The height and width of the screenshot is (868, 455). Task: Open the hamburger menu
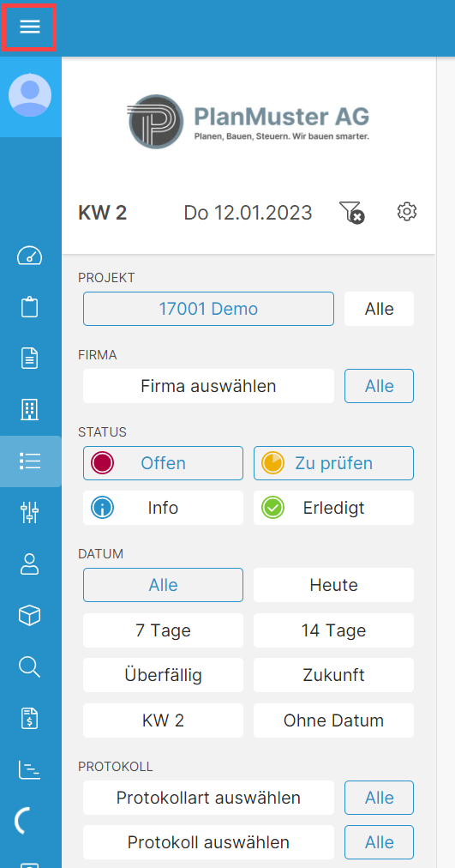pos(30,27)
